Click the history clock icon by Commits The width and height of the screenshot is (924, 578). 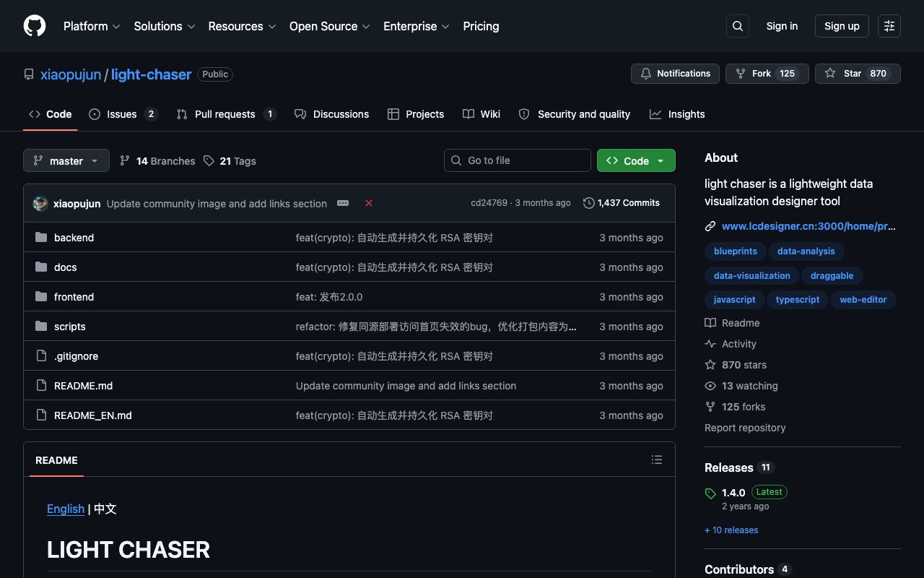(x=589, y=203)
